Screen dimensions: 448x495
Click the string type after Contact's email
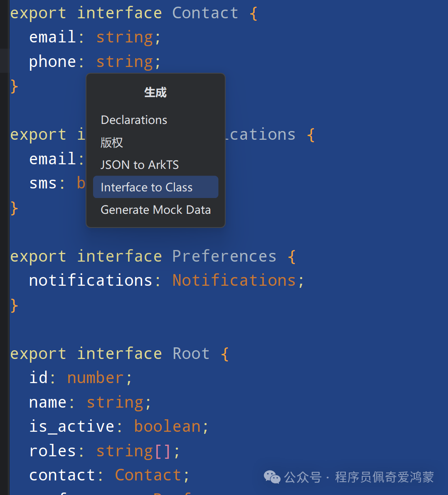(x=124, y=37)
